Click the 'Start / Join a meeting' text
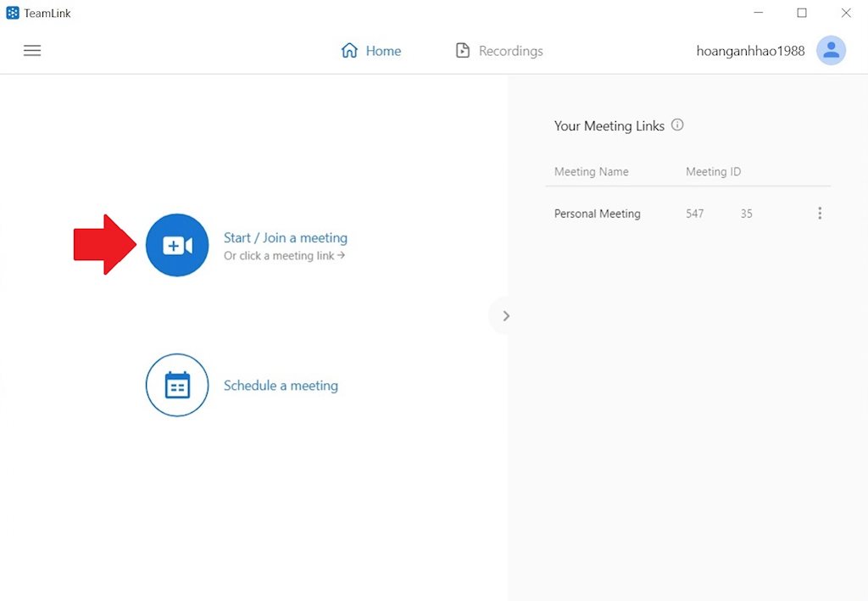This screenshot has width=868, height=601. pos(285,238)
